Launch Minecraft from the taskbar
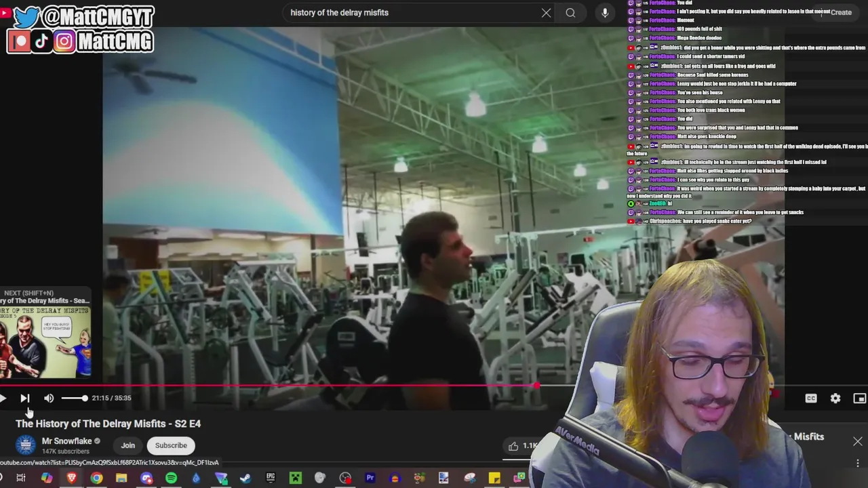 pos(296,478)
